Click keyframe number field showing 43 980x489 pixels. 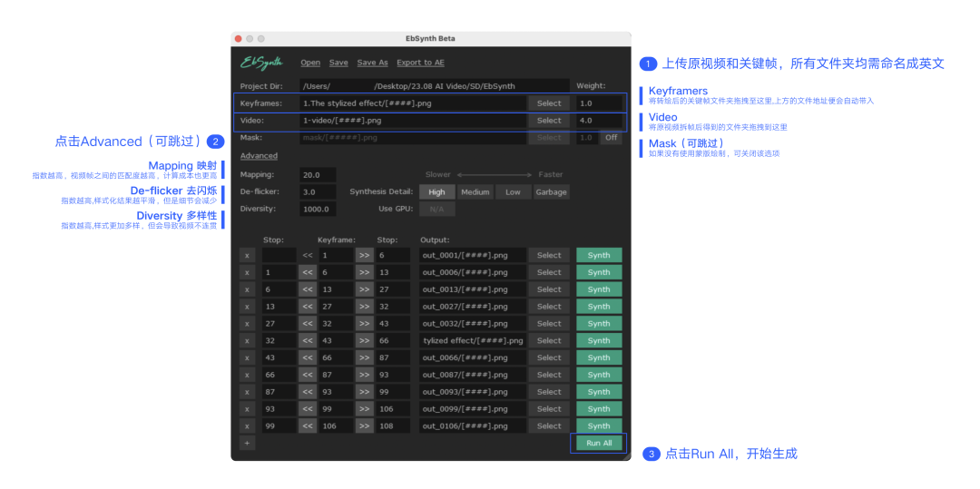pos(336,341)
